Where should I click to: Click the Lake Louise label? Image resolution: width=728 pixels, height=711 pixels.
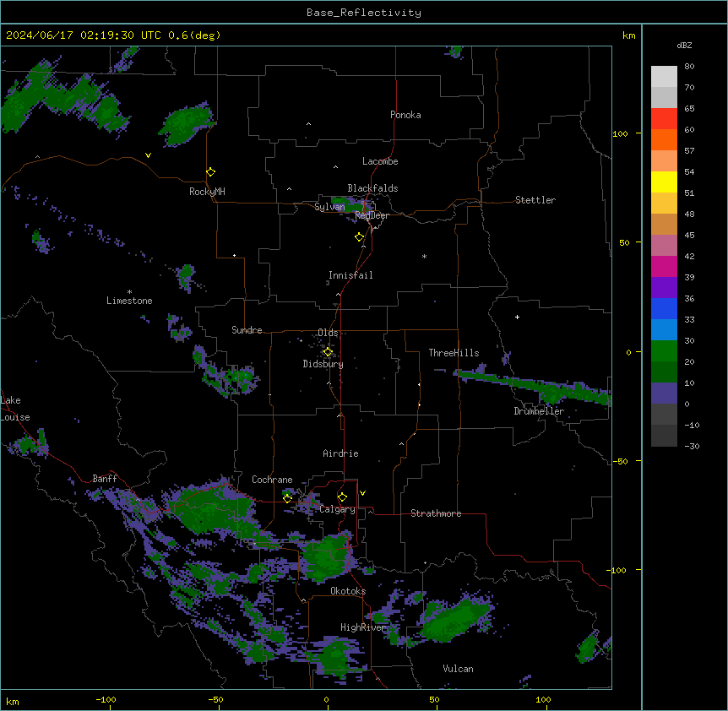[15, 409]
